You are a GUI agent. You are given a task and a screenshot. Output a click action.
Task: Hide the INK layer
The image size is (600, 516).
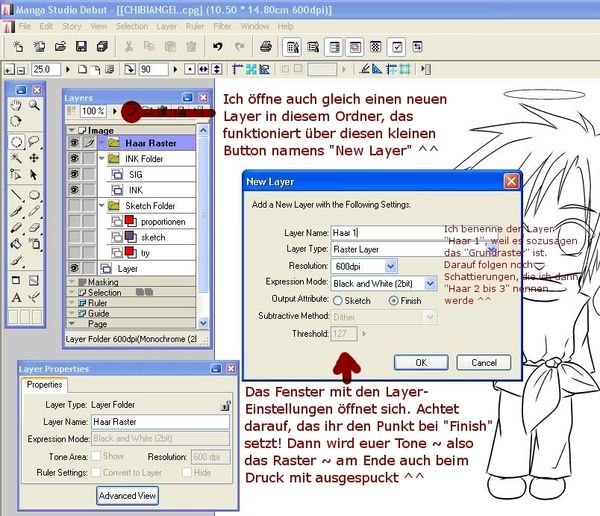click(74, 190)
